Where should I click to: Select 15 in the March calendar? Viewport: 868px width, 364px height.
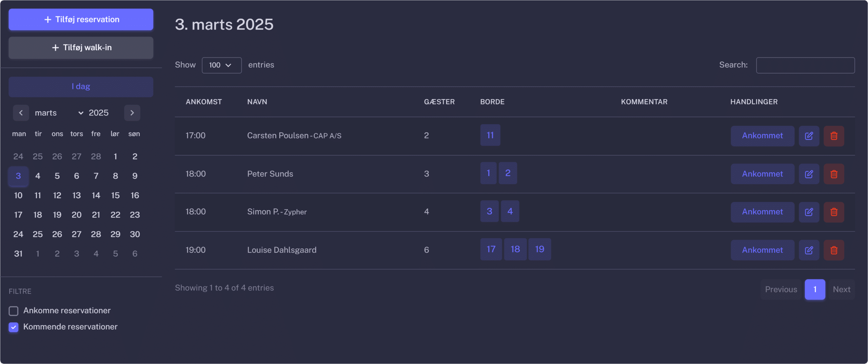115,195
